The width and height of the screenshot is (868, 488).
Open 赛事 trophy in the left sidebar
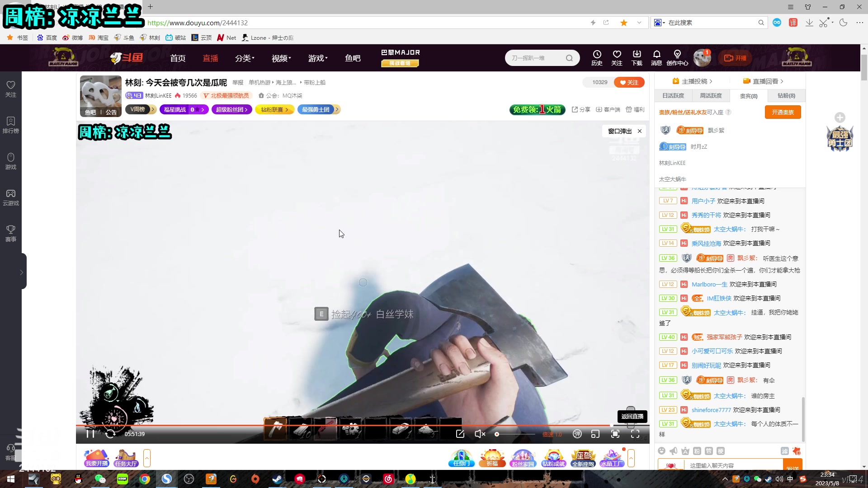pyautogui.click(x=11, y=234)
